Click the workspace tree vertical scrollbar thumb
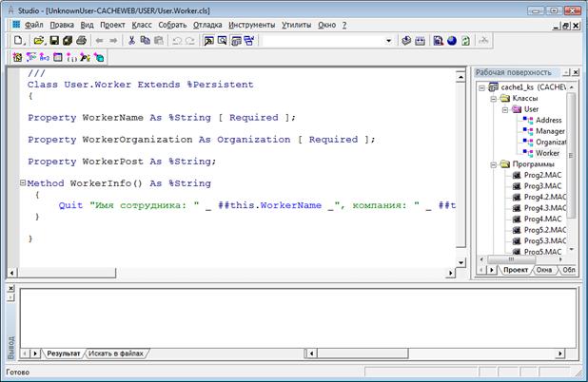The width and height of the screenshot is (588, 382). (x=571, y=155)
